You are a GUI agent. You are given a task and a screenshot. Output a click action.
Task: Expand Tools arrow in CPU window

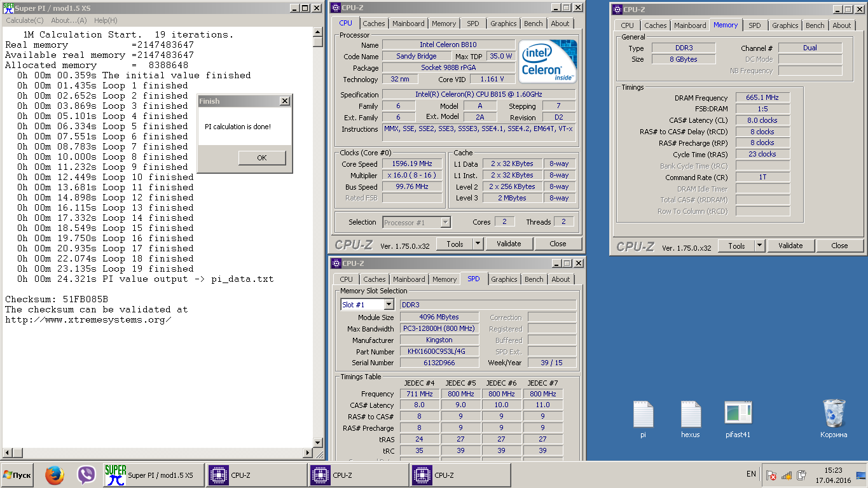[478, 244]
